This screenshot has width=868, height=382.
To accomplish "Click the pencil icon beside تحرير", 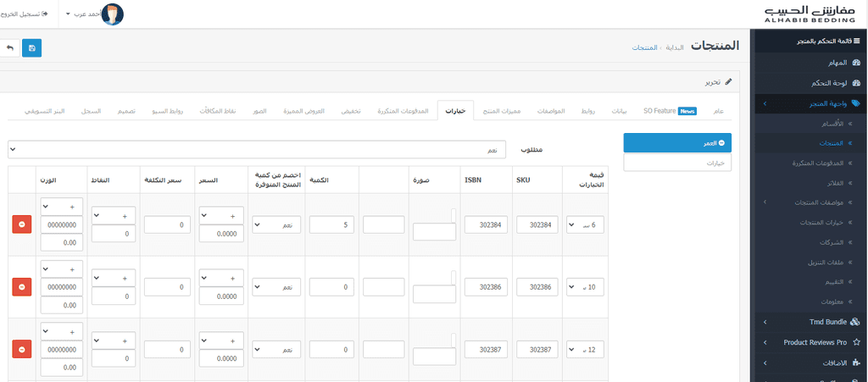I will point(728,82).
